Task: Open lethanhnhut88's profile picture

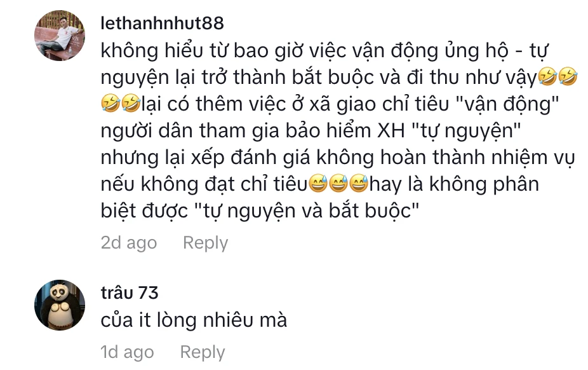Action: (60, 36)
